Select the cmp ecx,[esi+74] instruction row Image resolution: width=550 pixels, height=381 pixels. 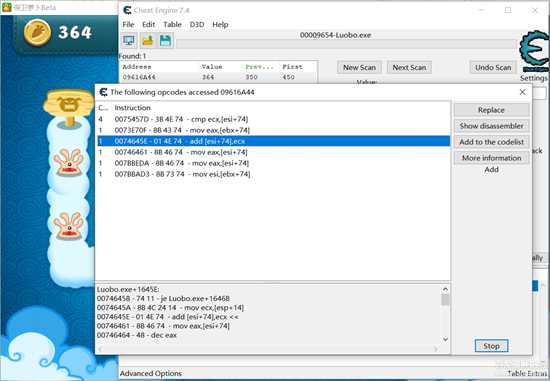point(274,119)
